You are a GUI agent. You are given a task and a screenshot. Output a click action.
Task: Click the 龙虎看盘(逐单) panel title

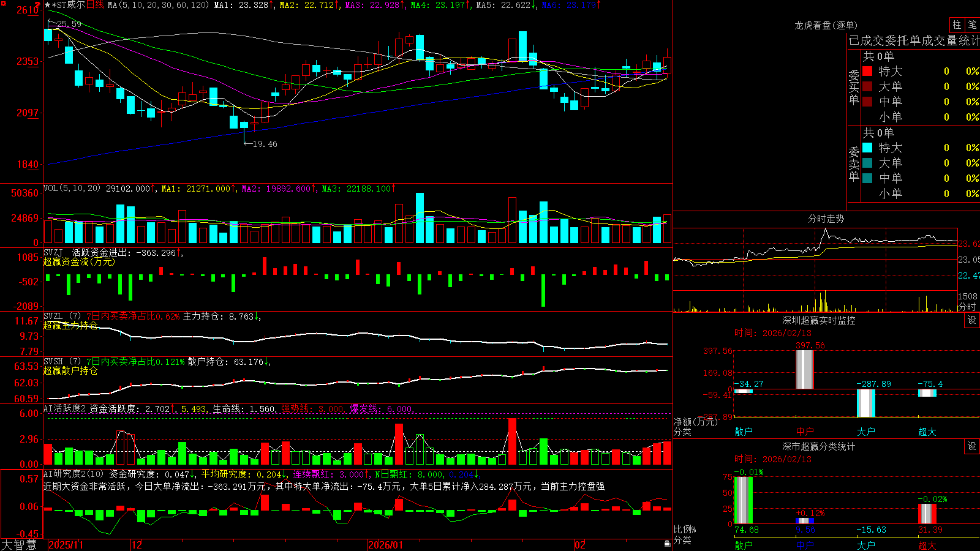point(826,25)
